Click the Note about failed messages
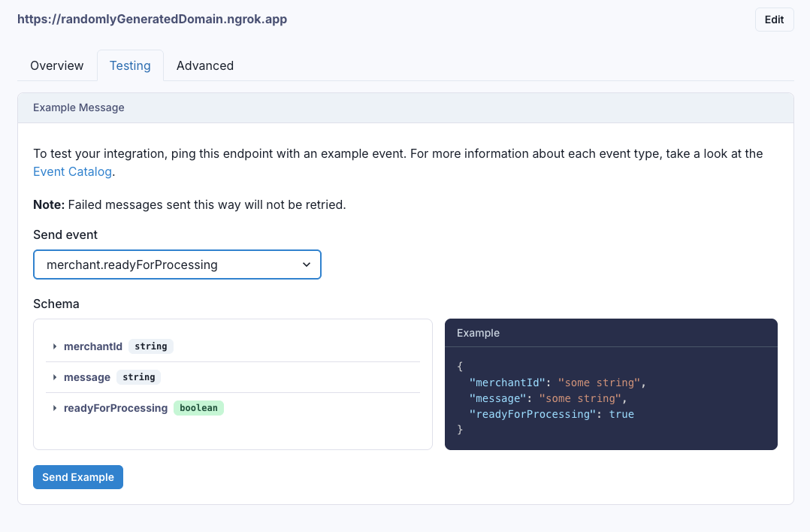The image size is (810, 532). [x=171, y=204]
